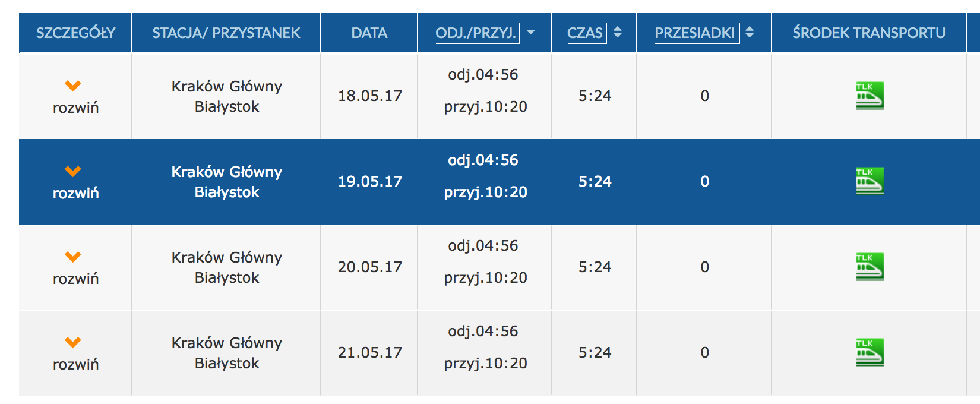980x404 pixels.
Task: Sort by the CZAS column header
Action: 584,33
